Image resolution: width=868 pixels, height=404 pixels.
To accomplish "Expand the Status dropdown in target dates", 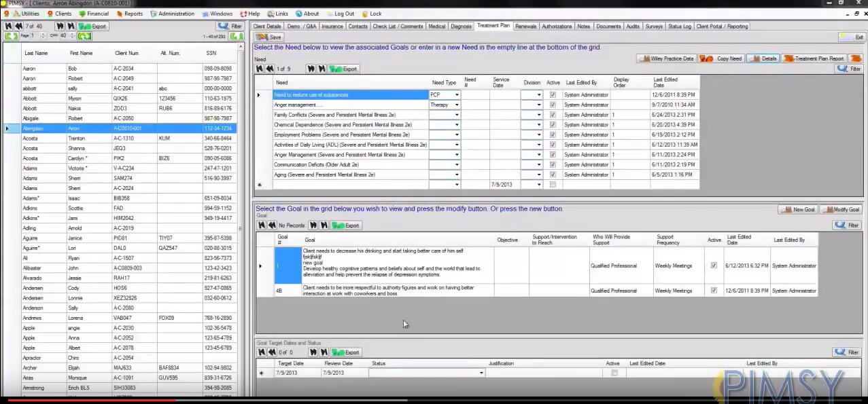I will [481, 373].
